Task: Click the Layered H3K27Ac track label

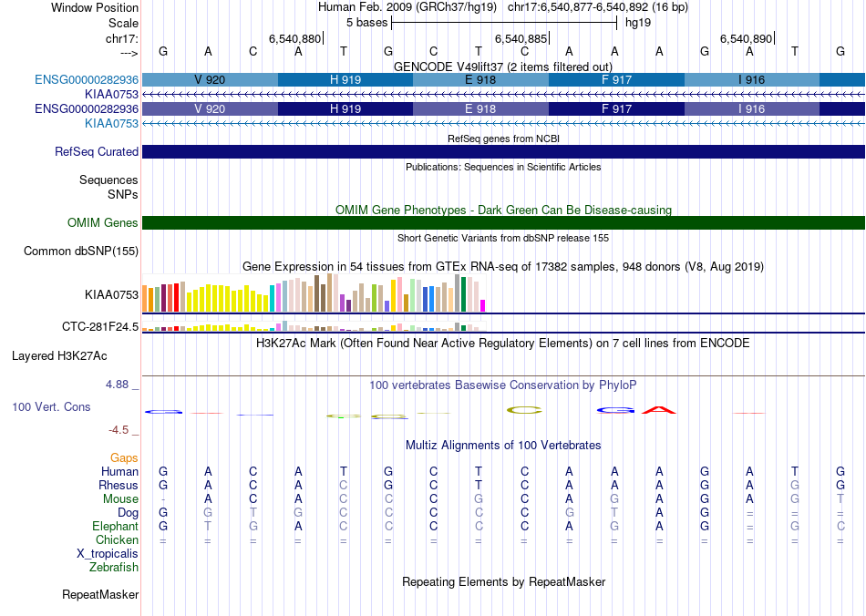Action: (59, 356)
